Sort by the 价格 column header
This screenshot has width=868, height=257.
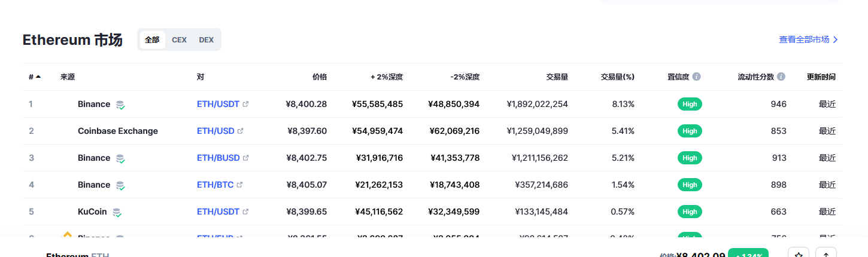[x=320, y=77]
